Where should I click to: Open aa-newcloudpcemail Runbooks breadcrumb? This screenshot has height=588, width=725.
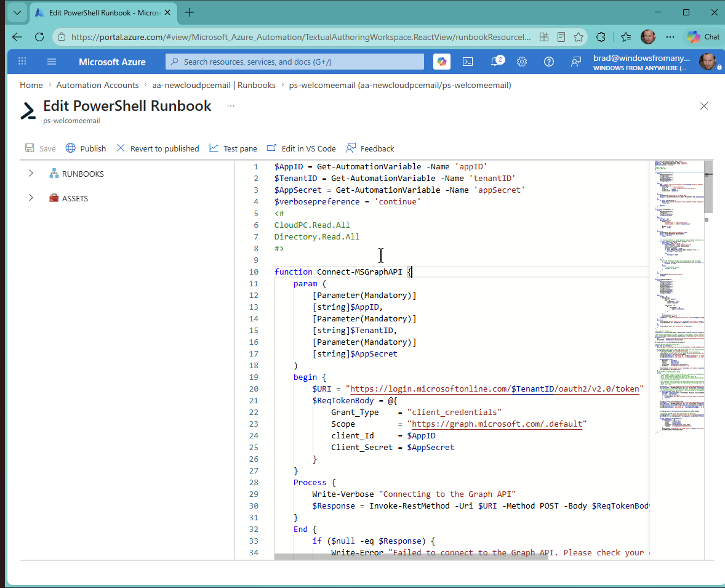214,85
